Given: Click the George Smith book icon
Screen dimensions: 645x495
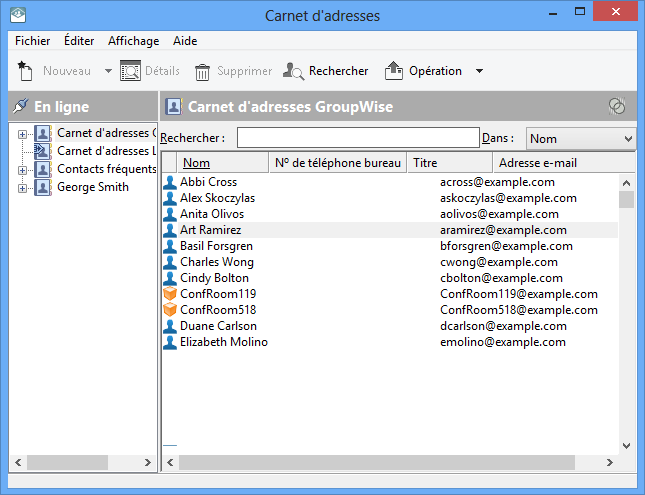Looking at the screenshot, I should (x=43, y=187).
